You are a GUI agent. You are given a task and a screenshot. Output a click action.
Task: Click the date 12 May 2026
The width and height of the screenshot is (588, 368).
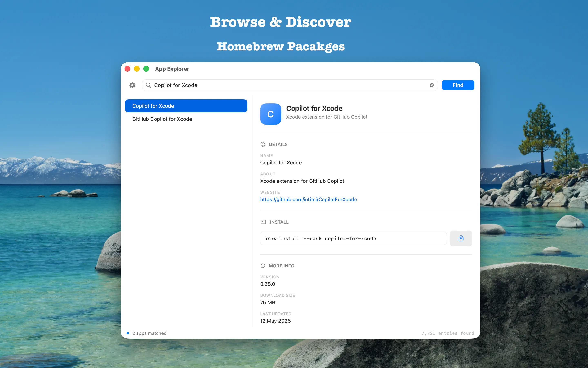pos(275,321)
